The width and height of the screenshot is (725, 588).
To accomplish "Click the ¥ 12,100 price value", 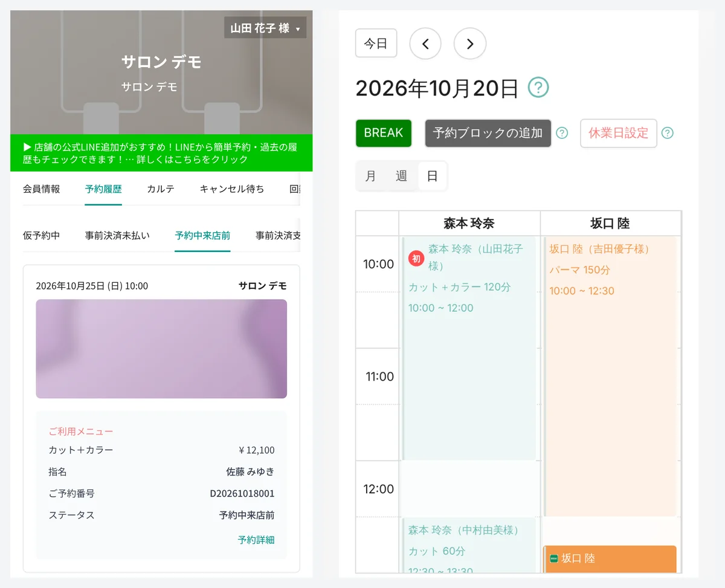I will point(257,450).
